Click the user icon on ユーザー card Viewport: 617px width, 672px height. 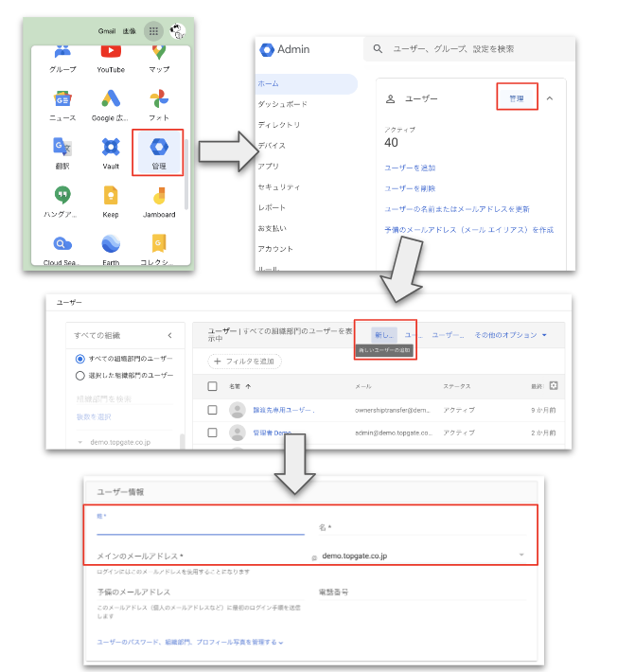390,99
